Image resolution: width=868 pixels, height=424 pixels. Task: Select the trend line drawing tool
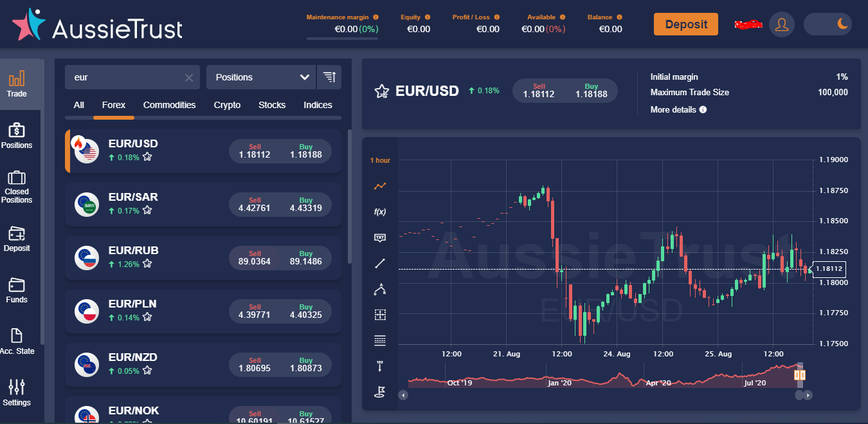[380, 263]
